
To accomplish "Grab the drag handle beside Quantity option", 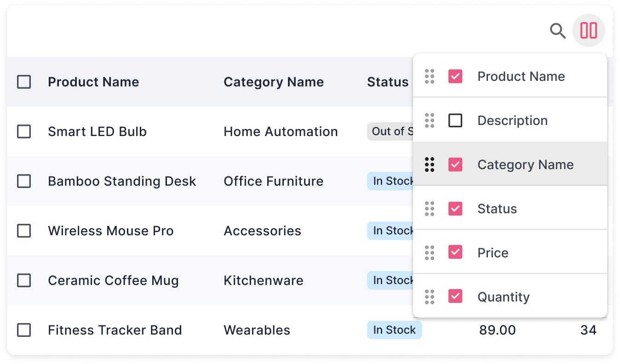I will pyautogui.click(x=430, y=297).
